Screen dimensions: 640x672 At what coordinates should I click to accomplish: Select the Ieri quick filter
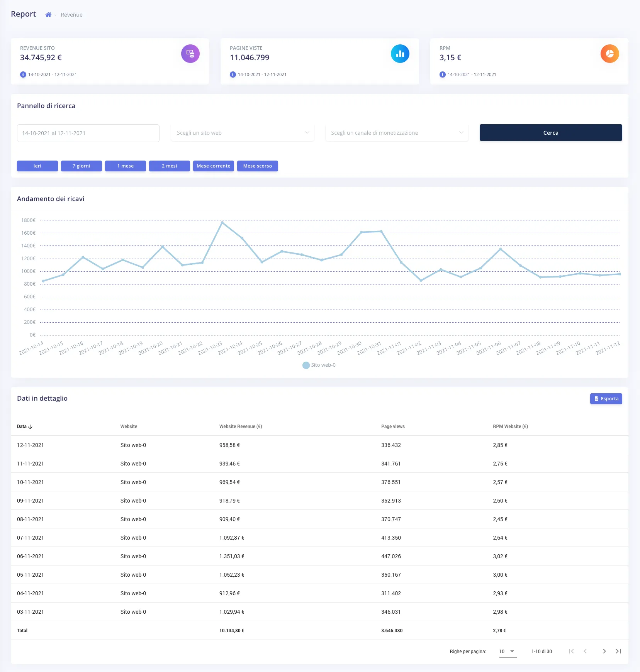[37, 166]
